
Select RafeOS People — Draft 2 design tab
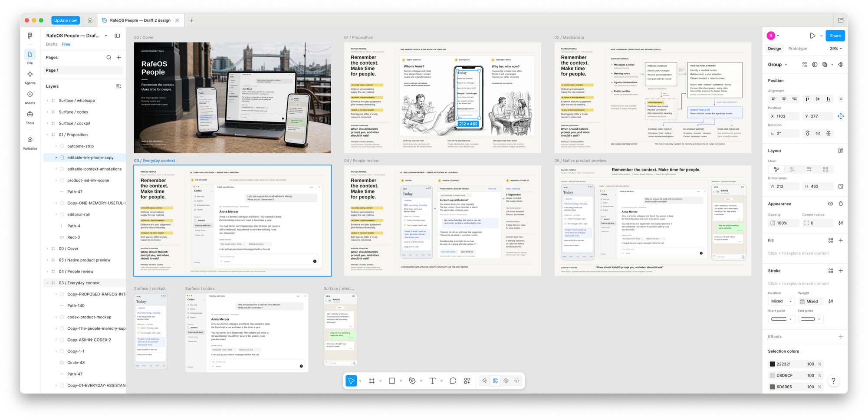click(140, 20)
